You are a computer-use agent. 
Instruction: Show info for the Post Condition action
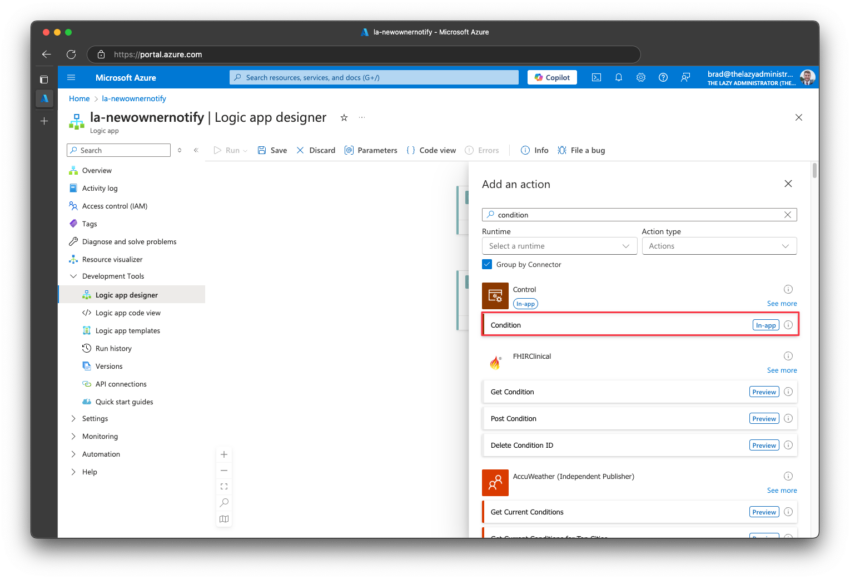[788, 418]
